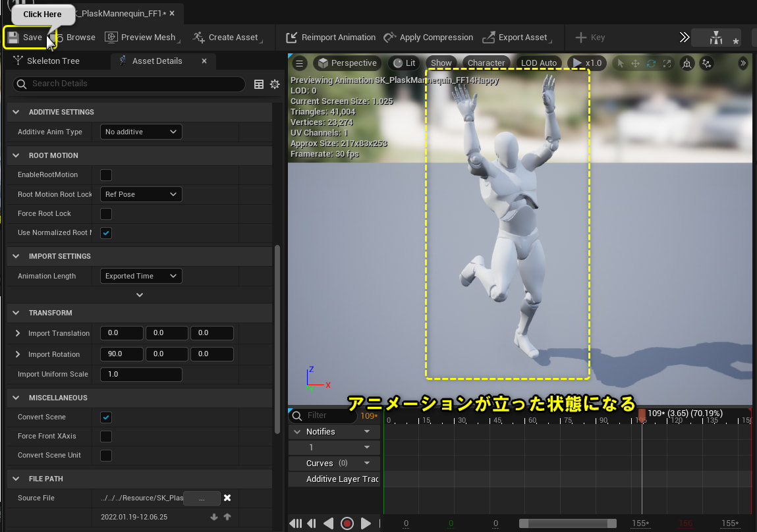Toggle the Details property matrix table view icon
The height and width of the screenshot is (532, 757).
(x=259, y=84)
